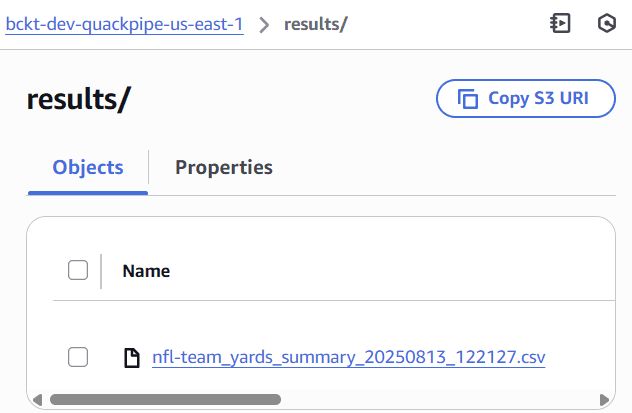Click the horizontal scrollbar left arrow
Screen dimensions: 632x413
(x=37, y=400)
